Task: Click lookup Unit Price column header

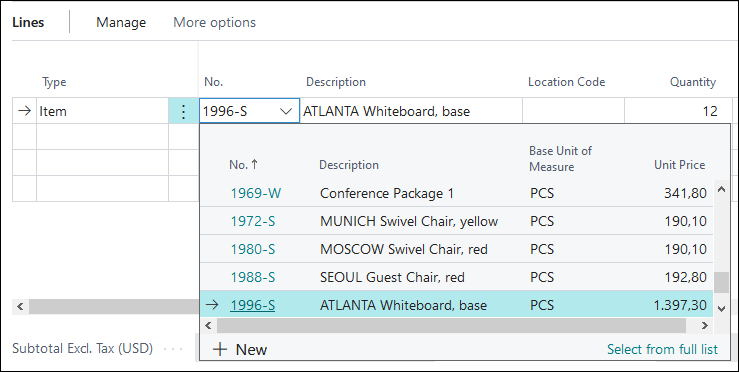Action: pyautogui.click(x=680, y=165)
